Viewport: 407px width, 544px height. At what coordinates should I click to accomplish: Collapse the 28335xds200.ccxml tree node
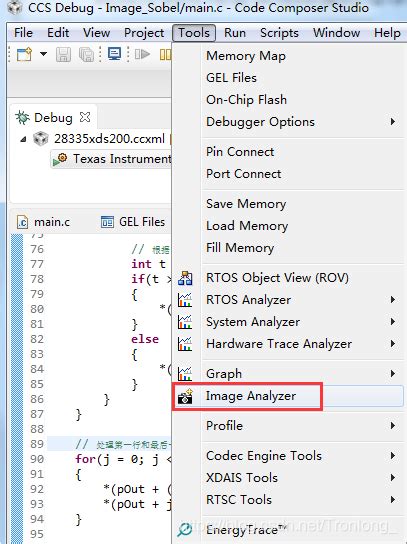click(x=23, y=139)
